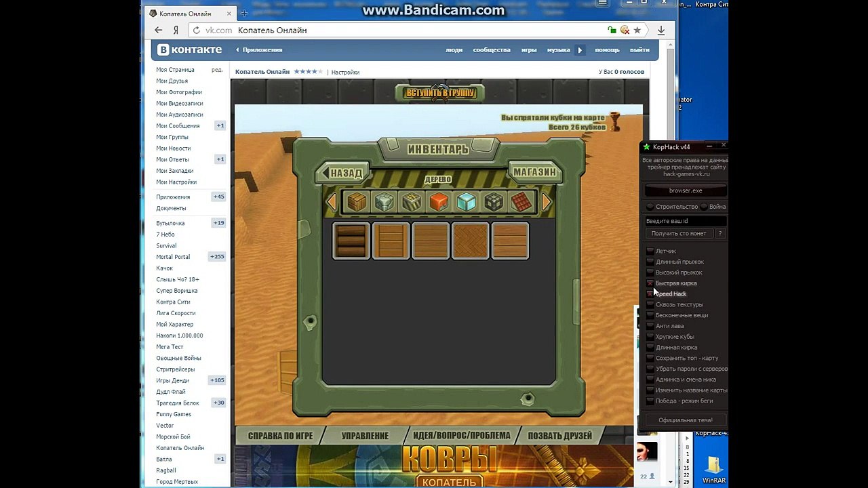The height and width of the screenshot is (488, 868).
Task: Click the green star KopHack title icon
Action: pyautogui.click(x=647, y=147)
